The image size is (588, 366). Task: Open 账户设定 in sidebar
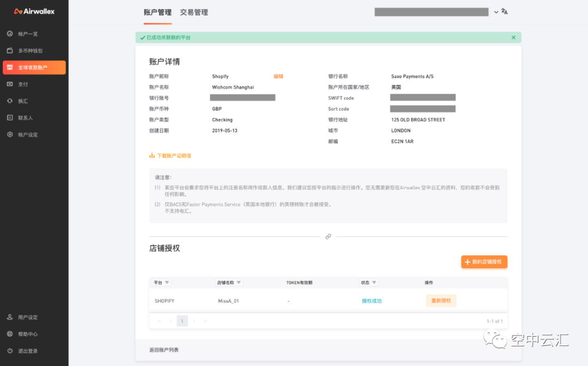point(27,135)
